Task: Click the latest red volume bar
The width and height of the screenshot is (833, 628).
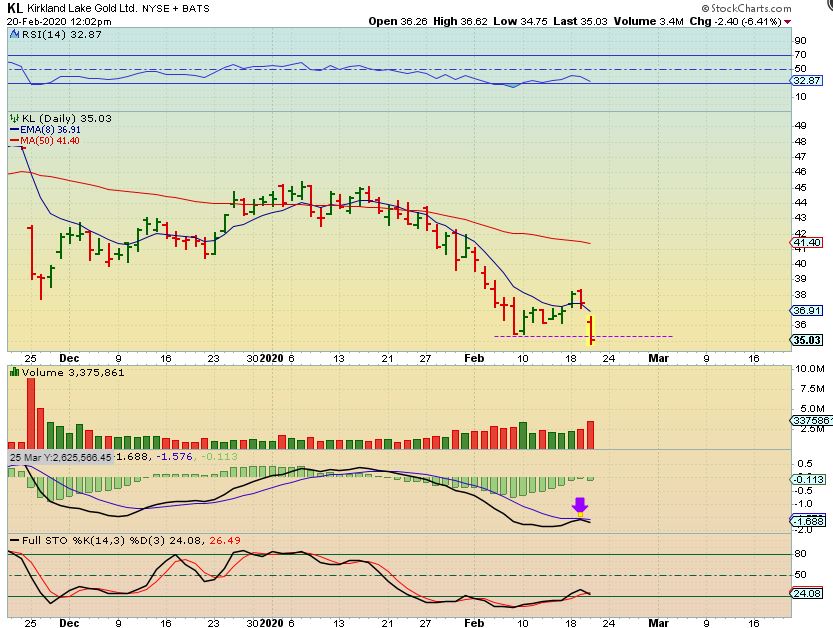Action: click(590, 435)
